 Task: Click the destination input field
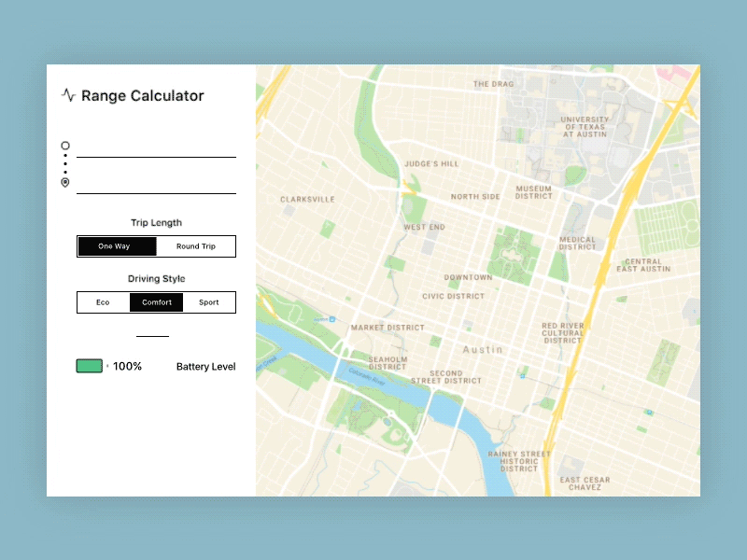coord(155,189)
